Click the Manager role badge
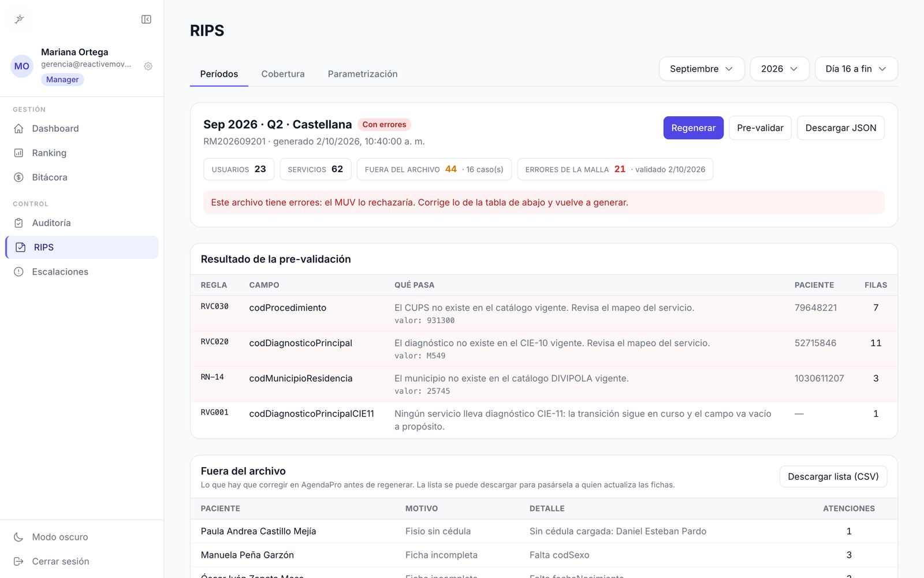The width and height of the screenshot is (924, 578). [62, 80]
